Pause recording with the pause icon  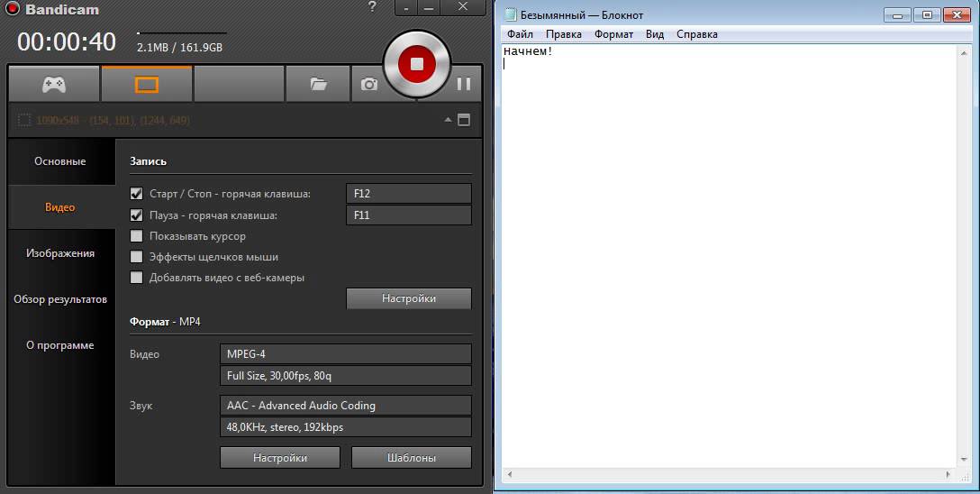coord(463,84)
